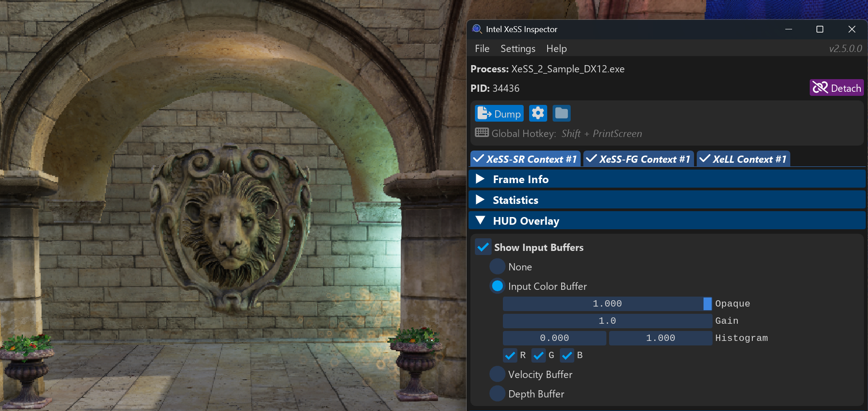The height and width of the screenshot is (411, 868).
Task: Select the Velocity Buffer option
Action: click(x=497, y=374)
